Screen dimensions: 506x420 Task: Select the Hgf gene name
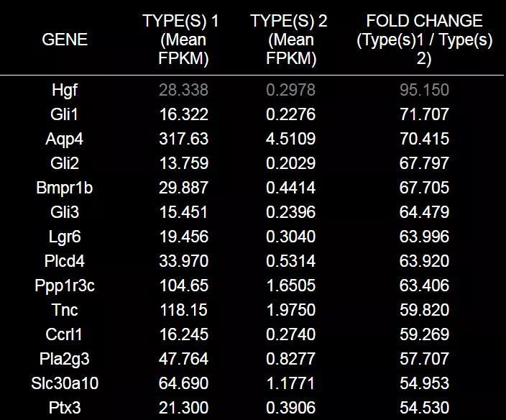(65, 90)
